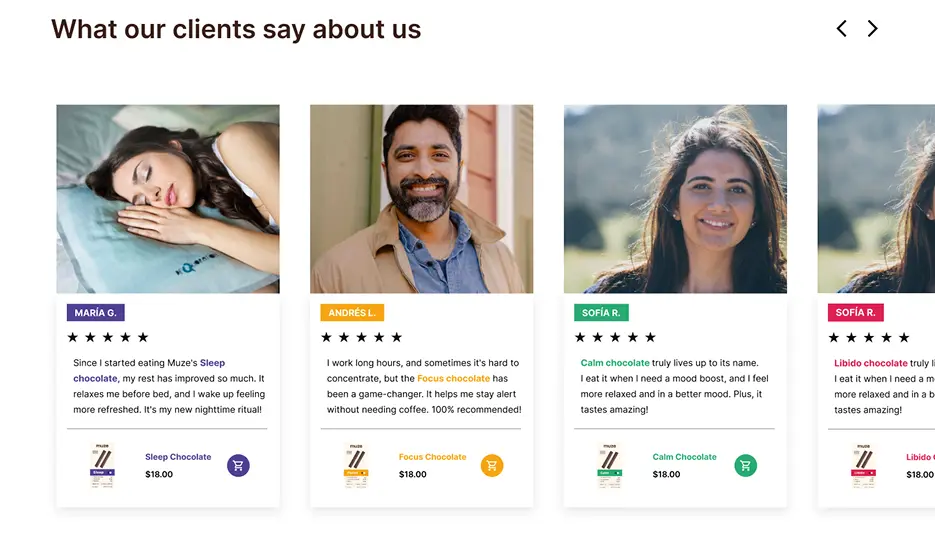935x550 pixels.
Task: Click the highlighted Focus chocolate text in review
Action: 453,379
